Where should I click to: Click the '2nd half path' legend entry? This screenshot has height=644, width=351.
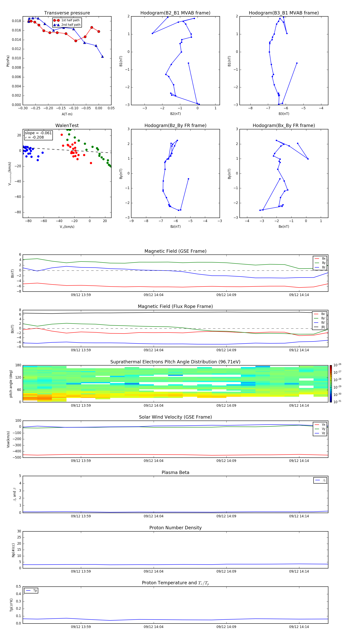67,25
